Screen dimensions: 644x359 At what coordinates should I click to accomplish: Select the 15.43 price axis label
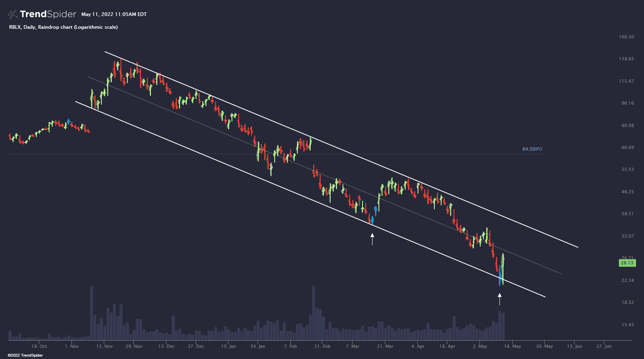[628, 325]
